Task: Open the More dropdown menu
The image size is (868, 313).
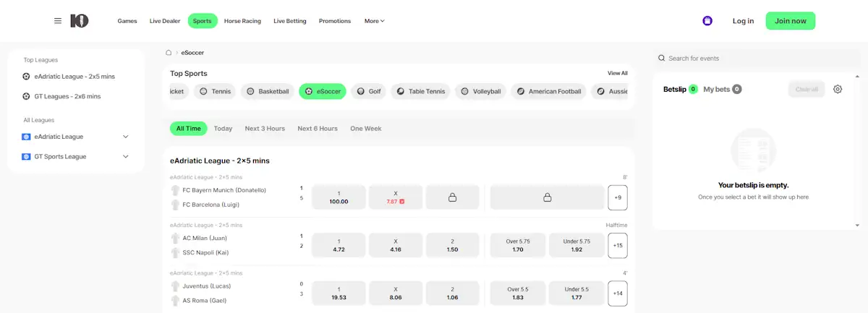Action: point(374,21)
